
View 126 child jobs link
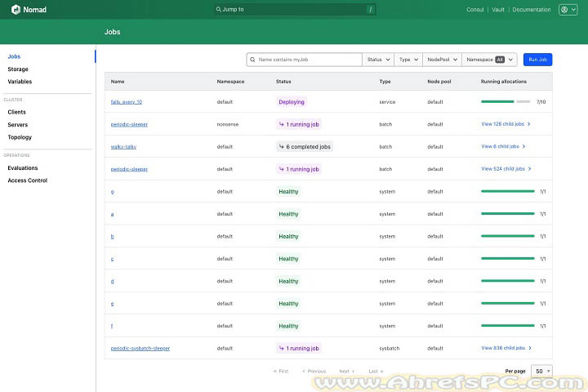pyautogui.click(x=506, y=124)
